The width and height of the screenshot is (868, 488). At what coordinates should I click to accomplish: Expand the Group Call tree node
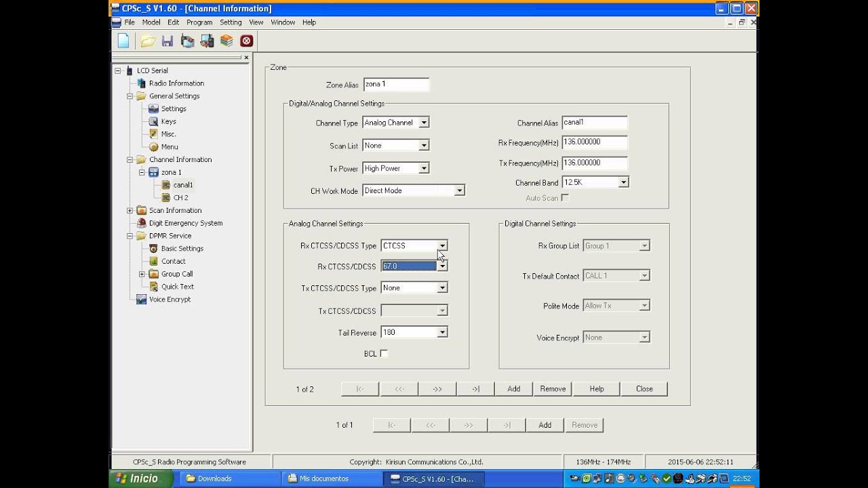142,274
